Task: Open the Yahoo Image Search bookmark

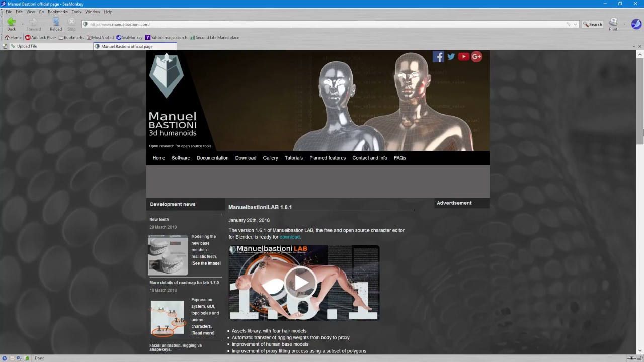Action: click(x=166, y=37)
